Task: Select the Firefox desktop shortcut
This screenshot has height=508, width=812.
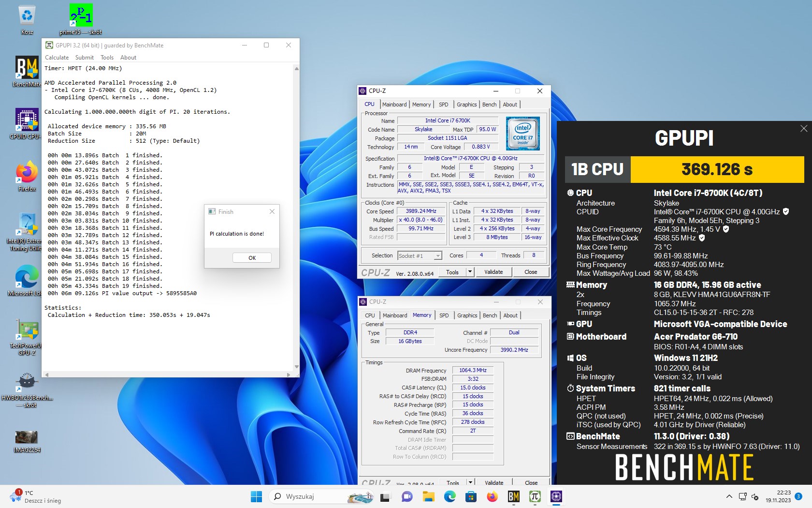Action: [x=27, y=176]
